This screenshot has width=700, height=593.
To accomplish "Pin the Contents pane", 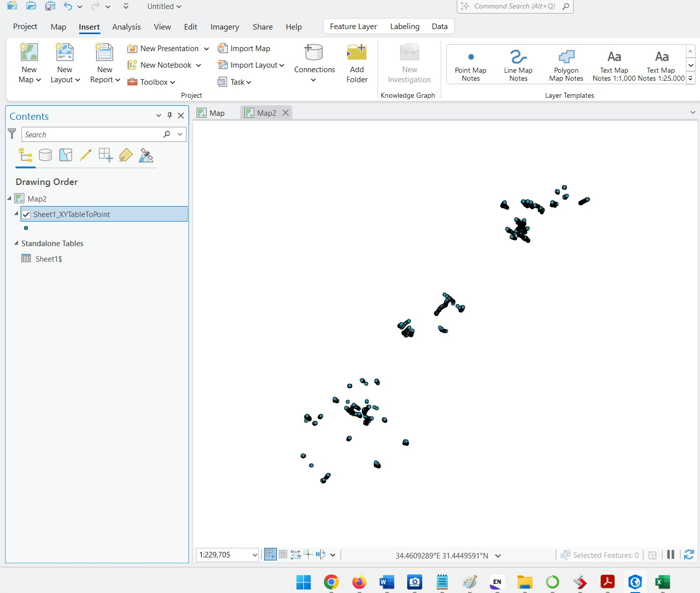I will tap(169, 115).
